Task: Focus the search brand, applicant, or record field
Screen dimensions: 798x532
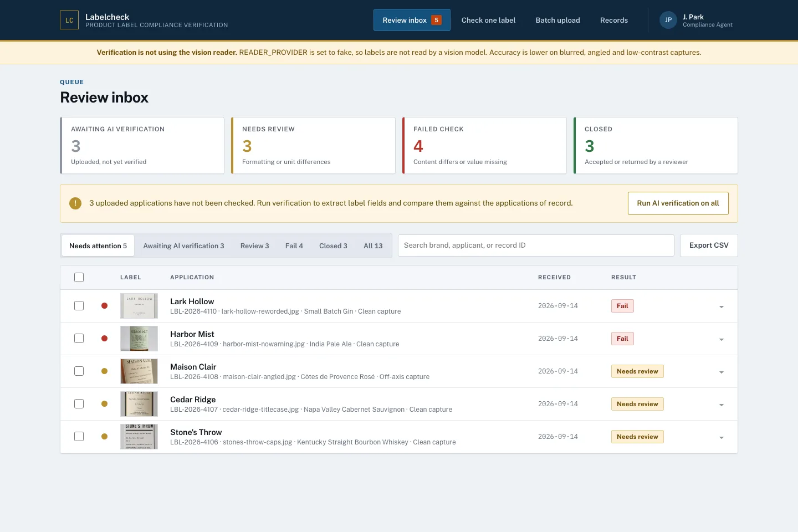Action: click(x=536, y=245)
